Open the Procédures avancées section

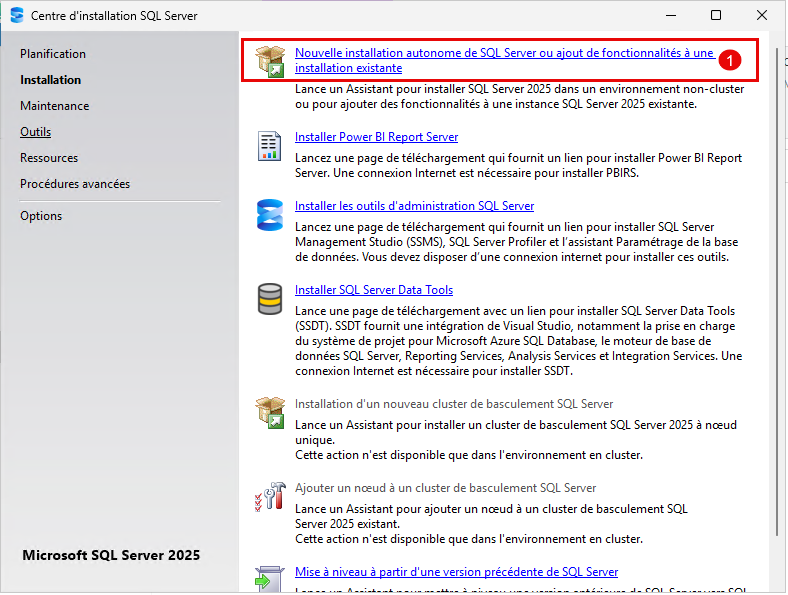coord(75,184)
